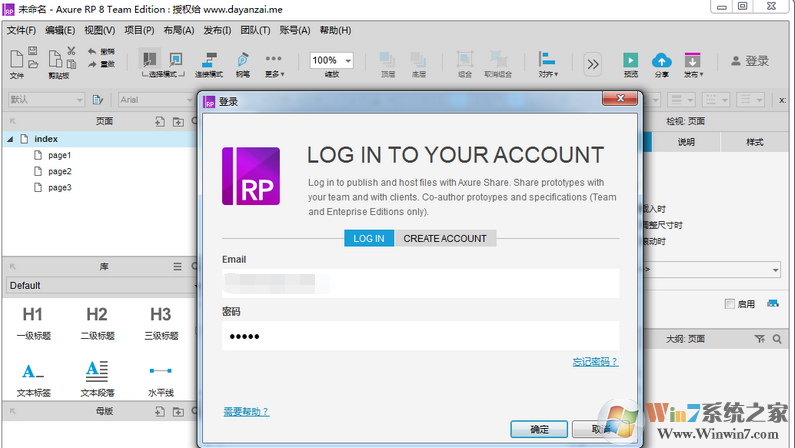Click the 确定 button in login dialog
Image resolution: width=795 pixels, height=448 pixels.
pyautogui.click(x=539, y=429)
